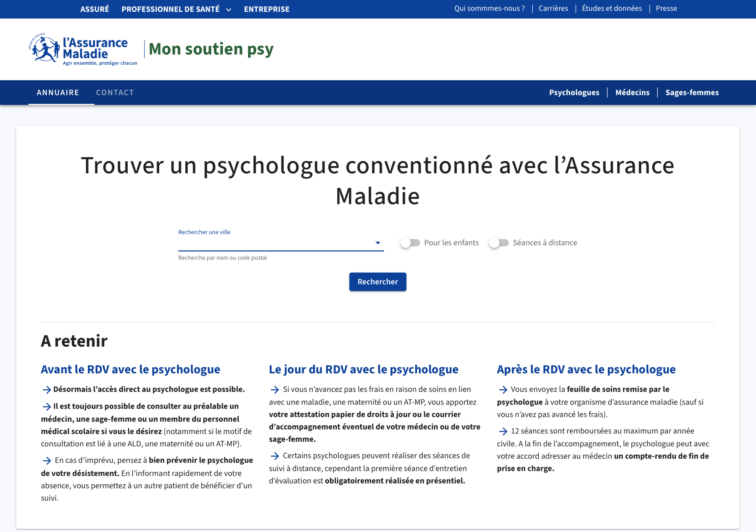Select the Sages-femmes navigation link
Image resolution: width=756 pixels, height=532 pixels.
click(692, 92)
